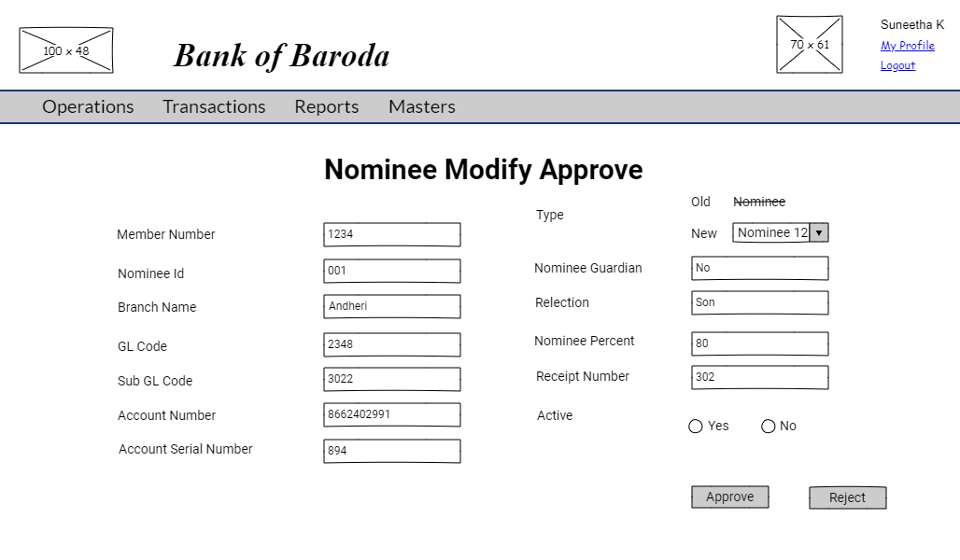960x560 pixels.
Task: Select the second radio button above Reject
Action: (769, 427)
